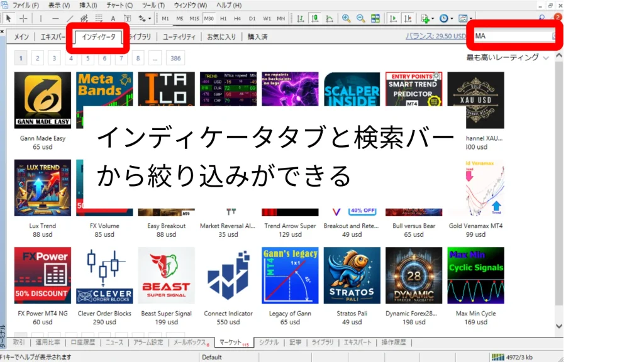Expand the 最も高いレーティング sort dropdown
This screenshot has height=362, width=644.
[508, 57]
